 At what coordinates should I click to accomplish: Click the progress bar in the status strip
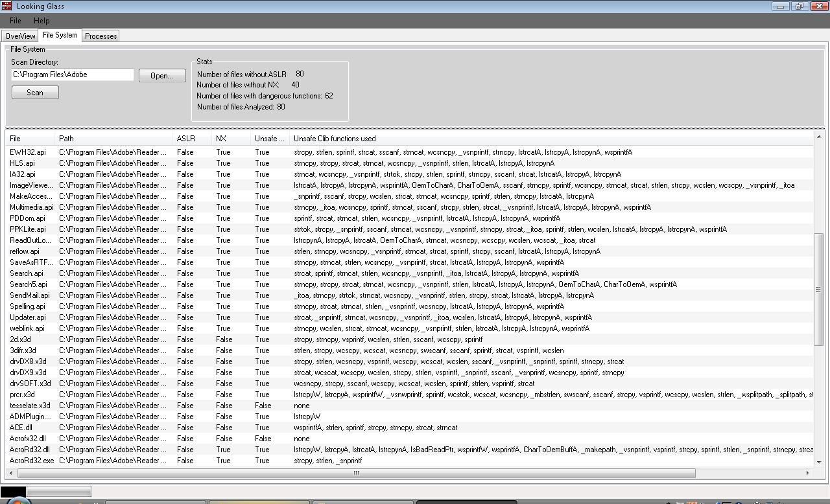tap(58, 492)
